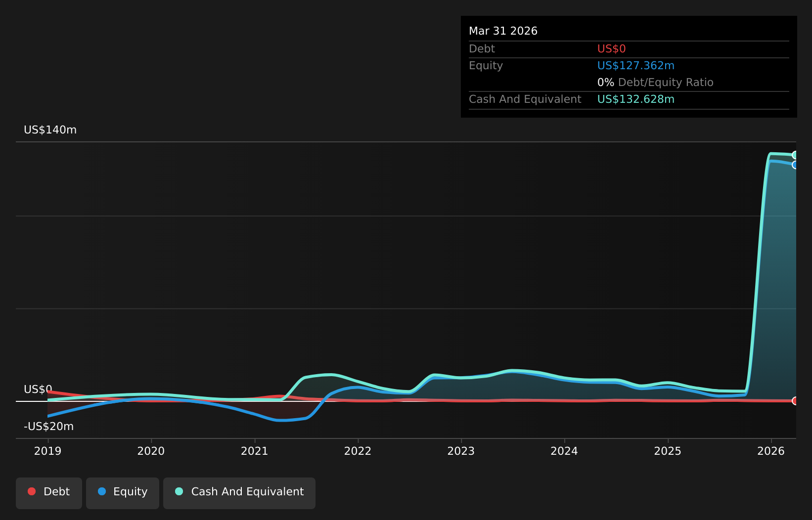Click the red Debt legend dot
The height and width of the screenshot is (520, 812).
coord(32,491)
